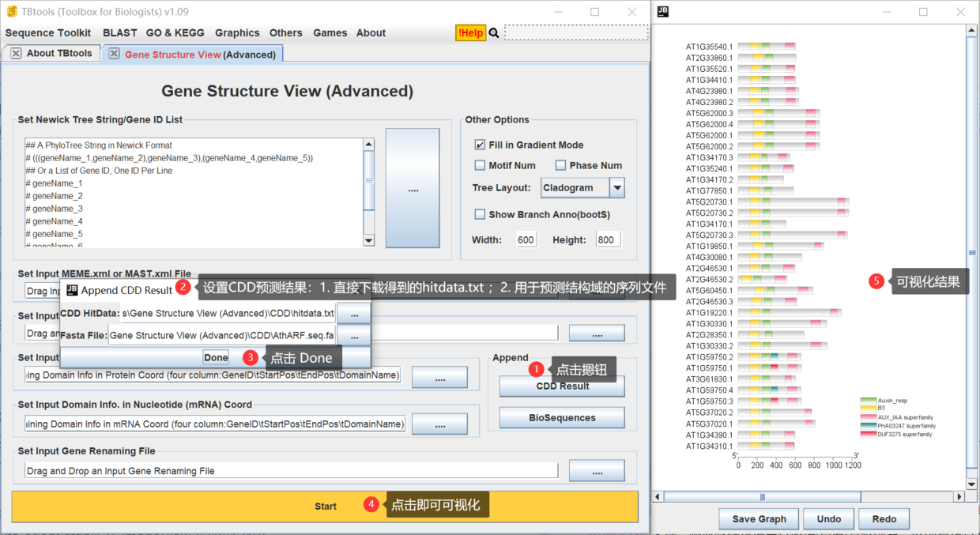980x535 pixels.
Task: Open the GO & KEGG menu
Action: tap(175, 32)
